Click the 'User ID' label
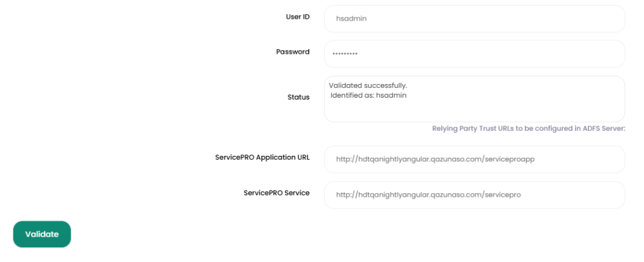 tap(297, 17)
